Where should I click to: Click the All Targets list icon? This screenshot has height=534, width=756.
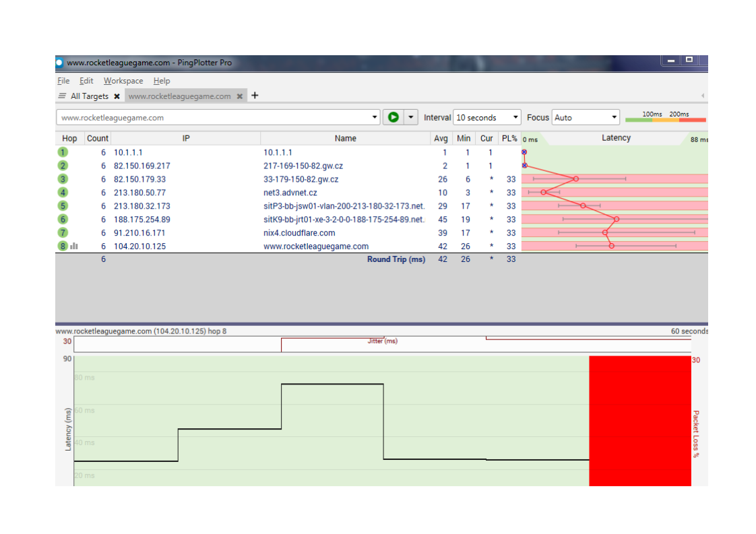pyautogui.click(x=62, y=96)
